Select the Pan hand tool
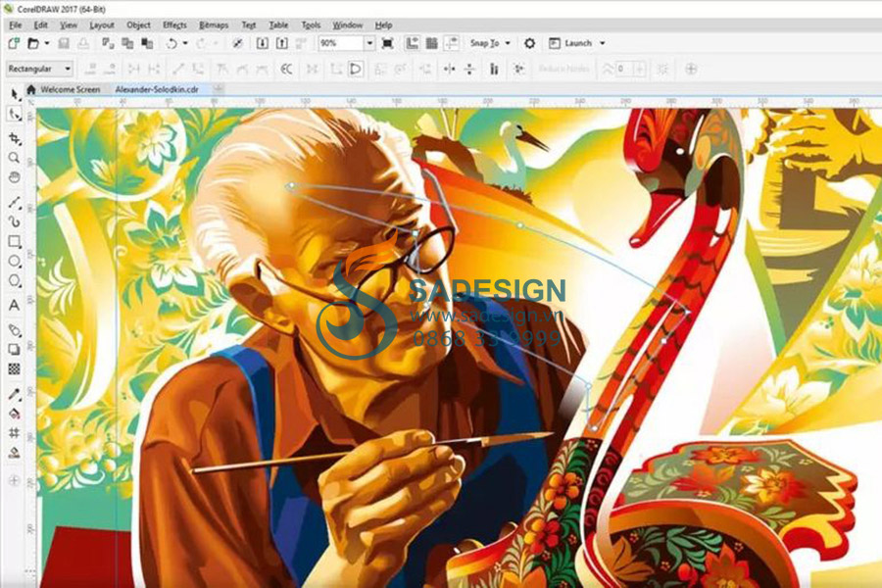Viewport: 882px width, 588px height. [15, 177]
